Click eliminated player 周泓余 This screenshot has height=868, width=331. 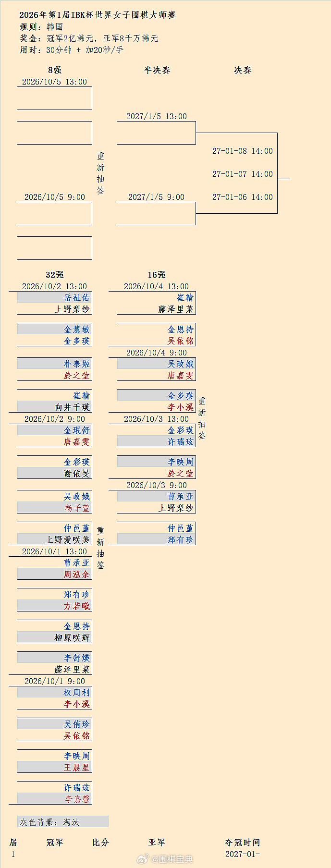(x=77, y=575)
